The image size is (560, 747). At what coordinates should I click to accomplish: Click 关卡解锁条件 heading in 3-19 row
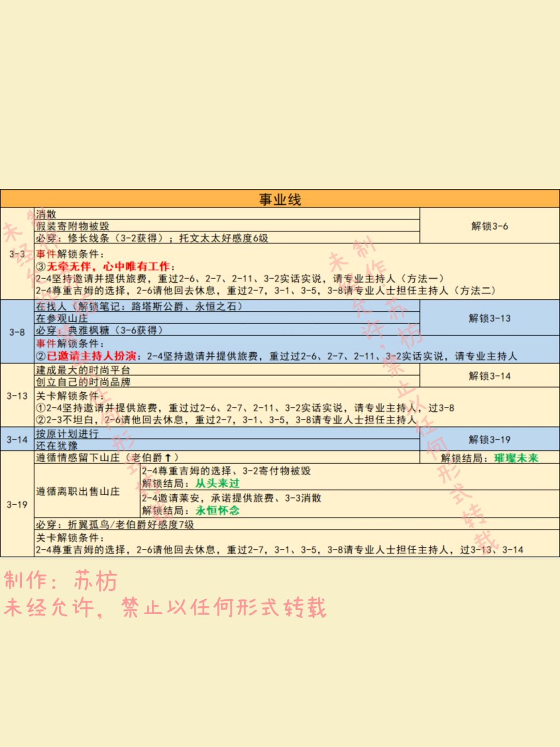pos(70,537)
